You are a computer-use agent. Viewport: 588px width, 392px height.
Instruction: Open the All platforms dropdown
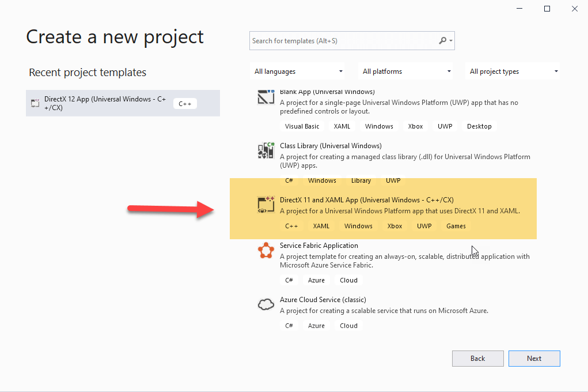point(406,71)
